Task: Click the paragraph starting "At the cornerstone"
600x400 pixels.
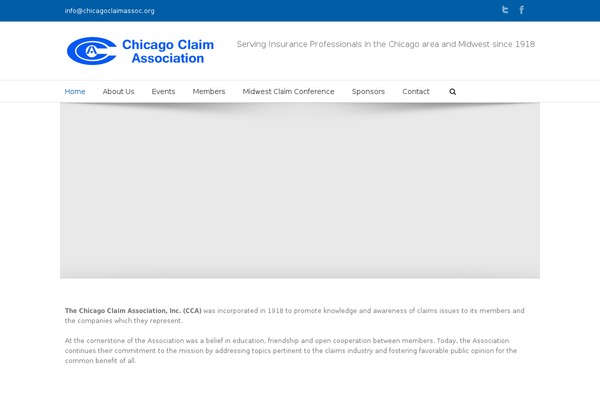Action: (290, 341)
